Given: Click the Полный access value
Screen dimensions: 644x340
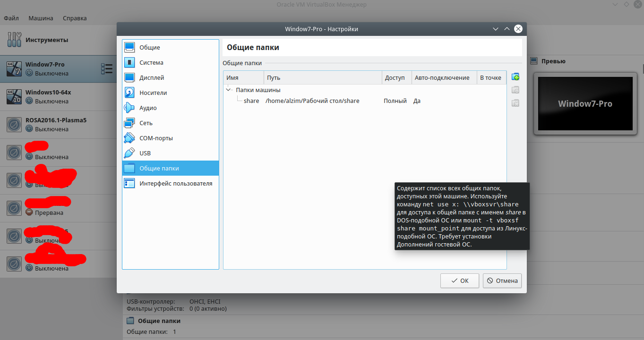Looking at the screenshot, I should click(395, 101).
